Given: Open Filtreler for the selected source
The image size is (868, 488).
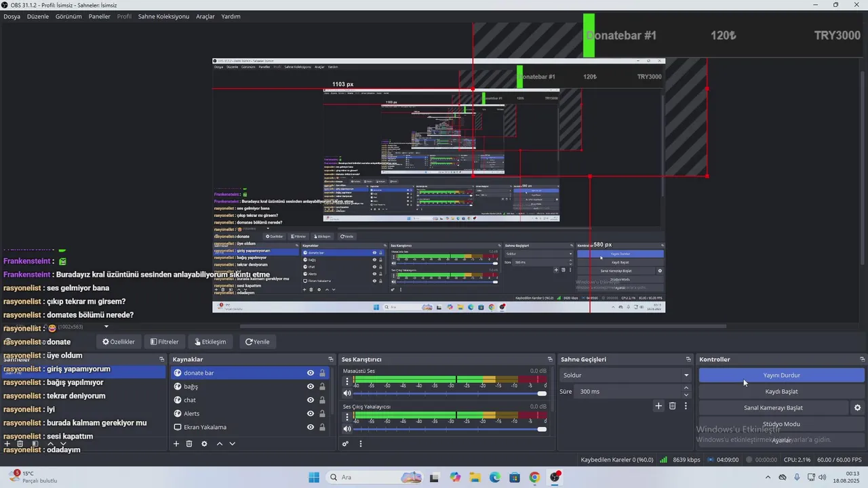Looking at the screenshot, I should [164, 342].
